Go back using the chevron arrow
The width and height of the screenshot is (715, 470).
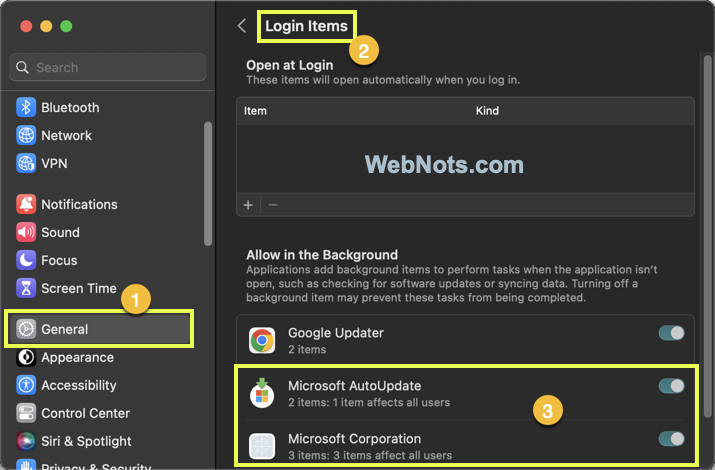coord(241,26)
